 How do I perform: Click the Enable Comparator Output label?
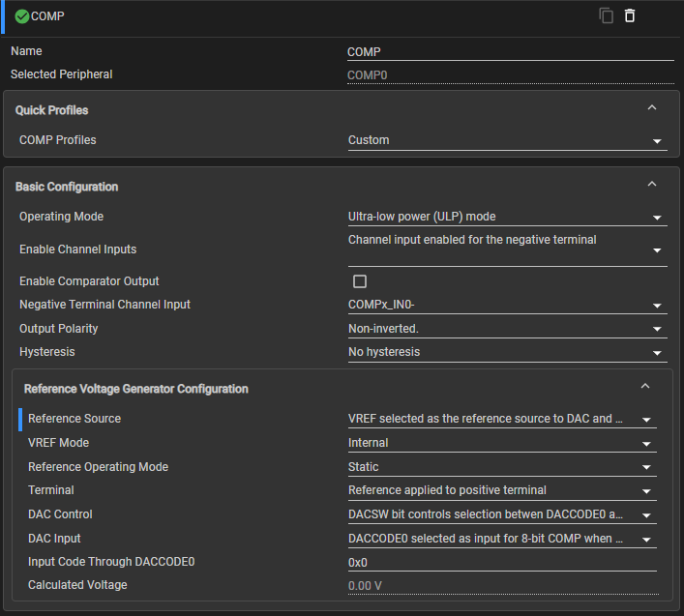click(89, 281)
